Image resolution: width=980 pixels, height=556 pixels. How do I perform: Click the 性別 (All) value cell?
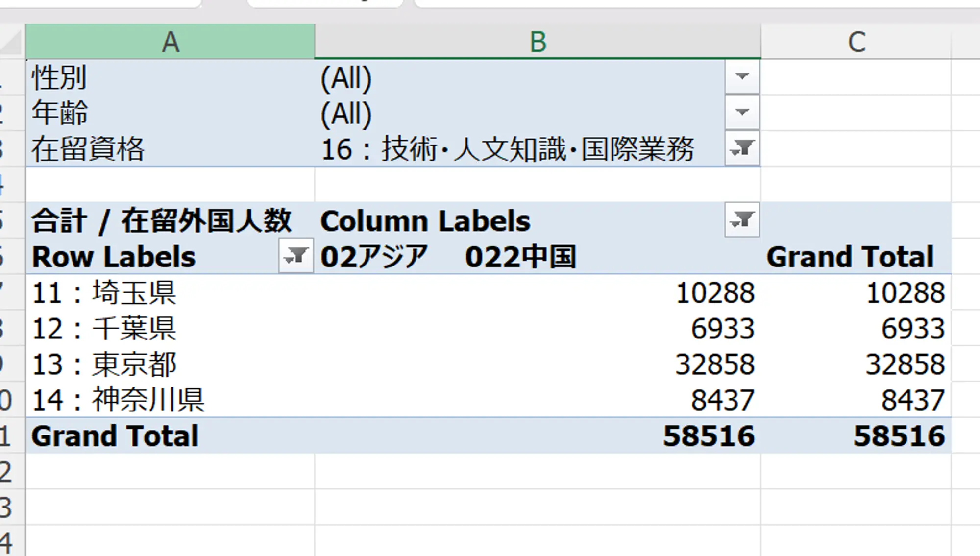point(519,77)
